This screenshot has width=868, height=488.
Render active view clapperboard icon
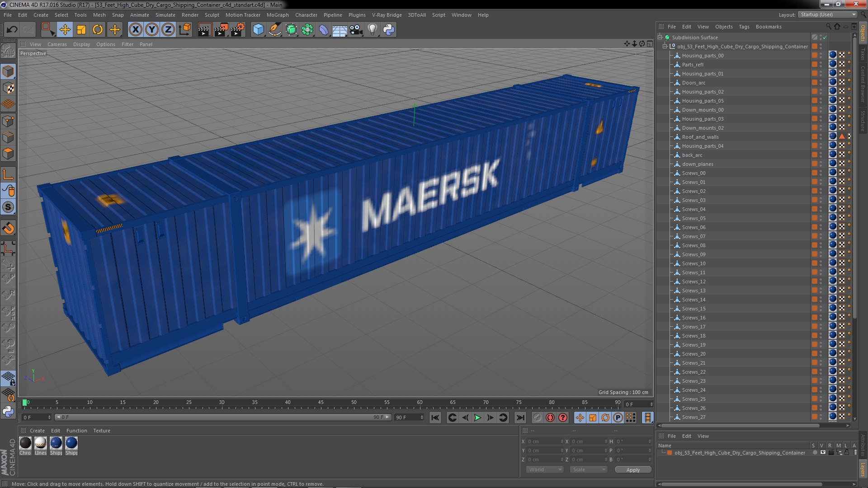coord(204,30)
